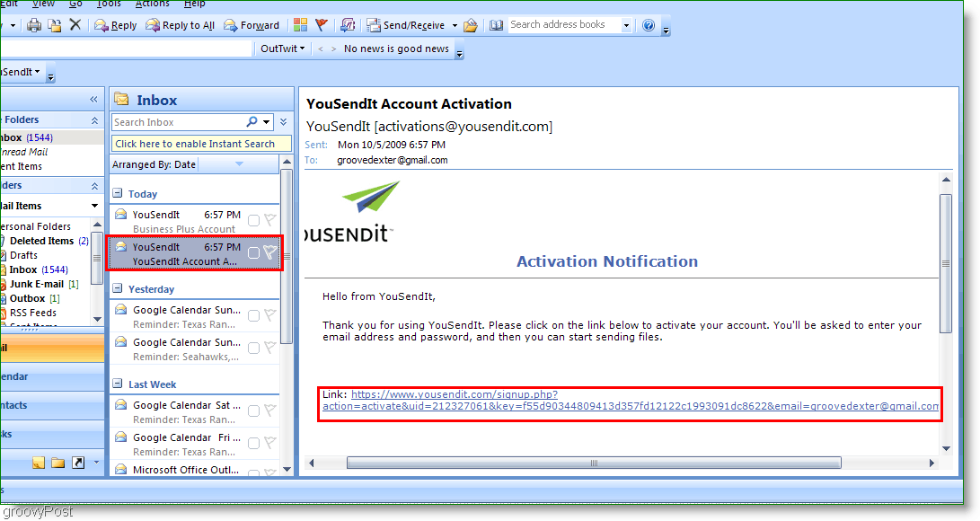
Task: Click the reading pane vertical scrollbar thumb
Action: [946, 263]
